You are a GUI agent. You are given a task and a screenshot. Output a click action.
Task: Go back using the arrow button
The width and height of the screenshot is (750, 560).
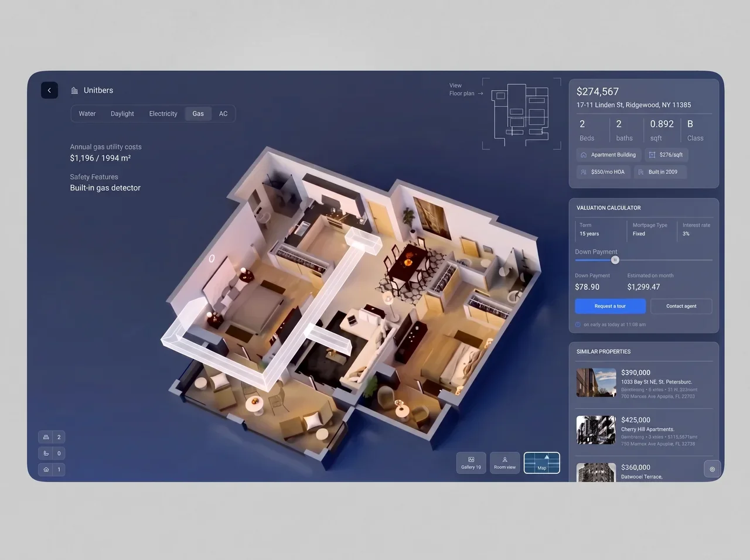coord(49,90)
